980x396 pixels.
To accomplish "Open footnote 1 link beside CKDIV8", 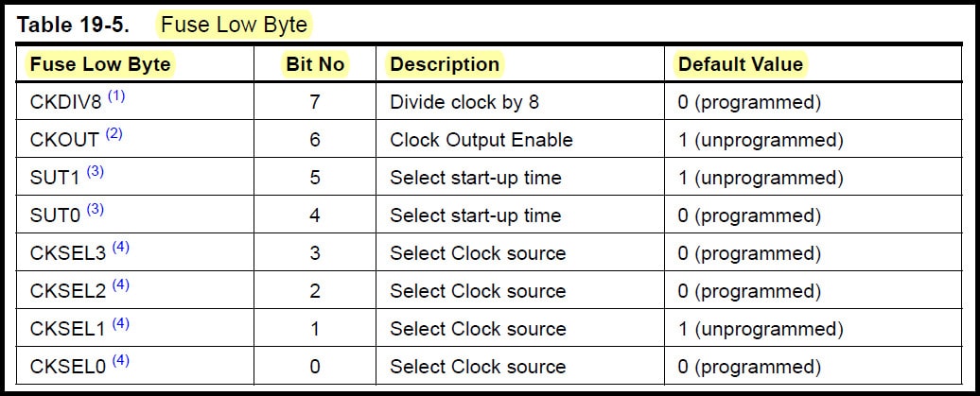I will coord(115,96).
